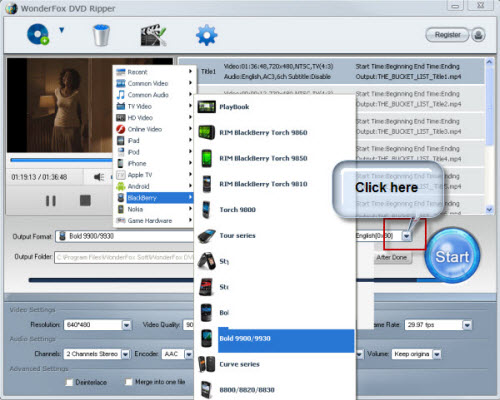Select the Apple TV category
The image size is (500, 400).
click(154, 175)
